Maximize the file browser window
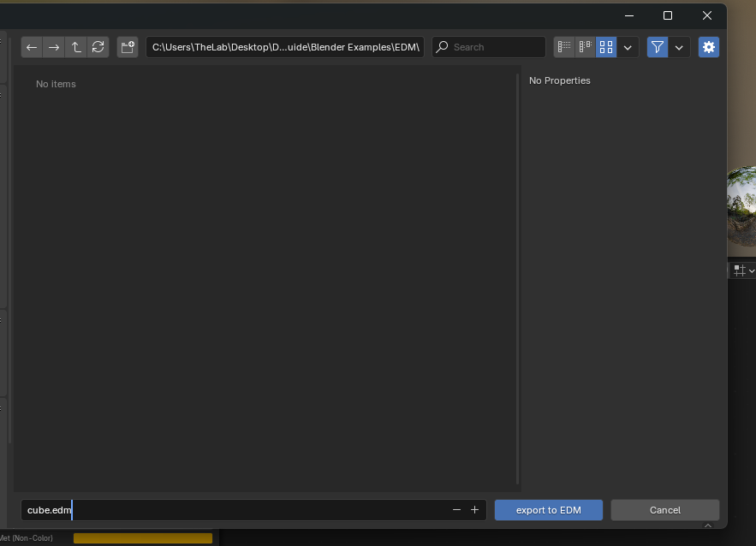 (668, 16)
